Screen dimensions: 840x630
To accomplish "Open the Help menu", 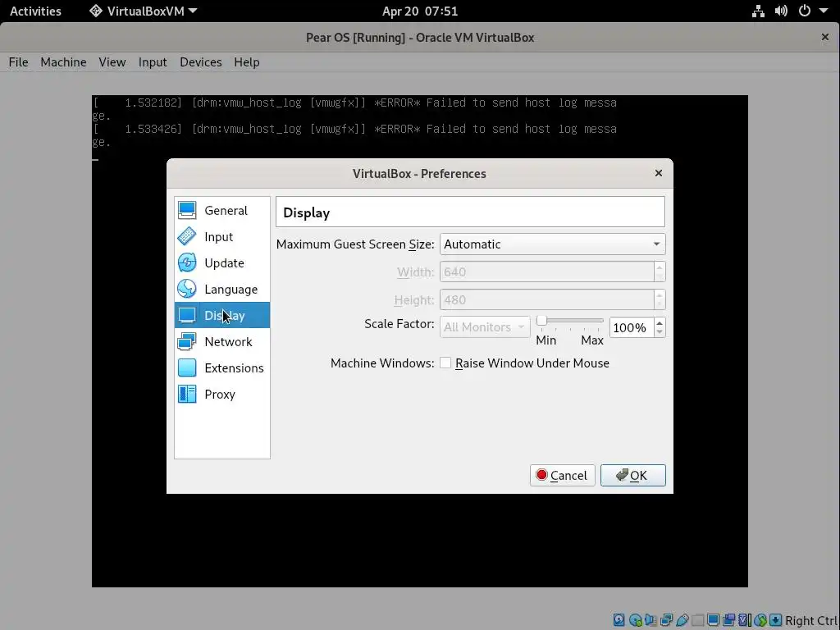I will coord(246,62).
